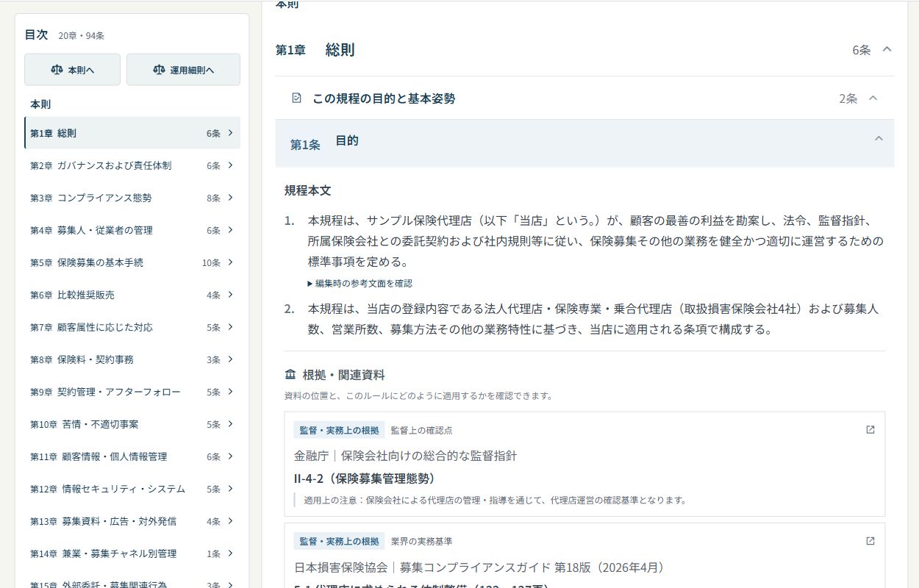Click chevron arrow beside 第1章 総則 sidebar row

tap(230, 133)
